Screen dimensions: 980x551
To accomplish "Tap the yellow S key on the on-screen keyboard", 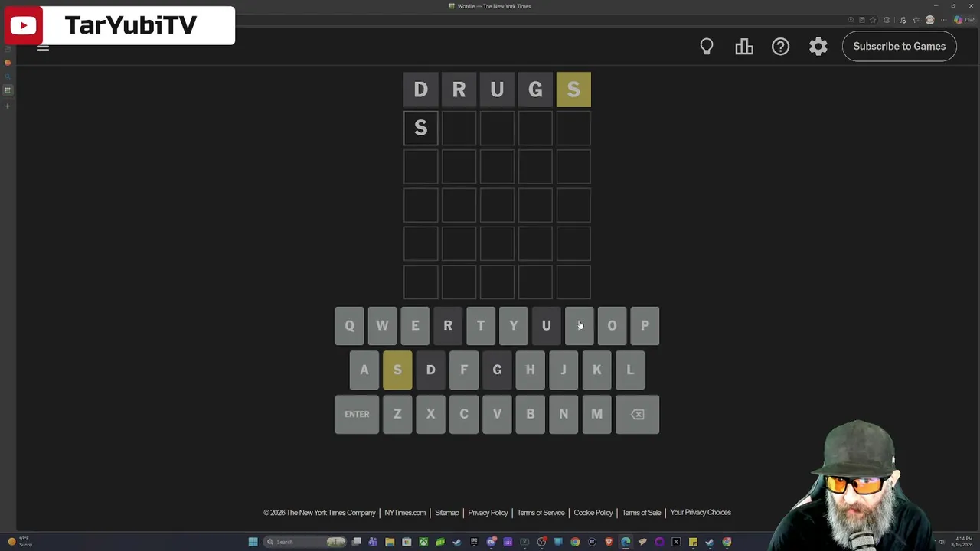I will coord(397,370).
